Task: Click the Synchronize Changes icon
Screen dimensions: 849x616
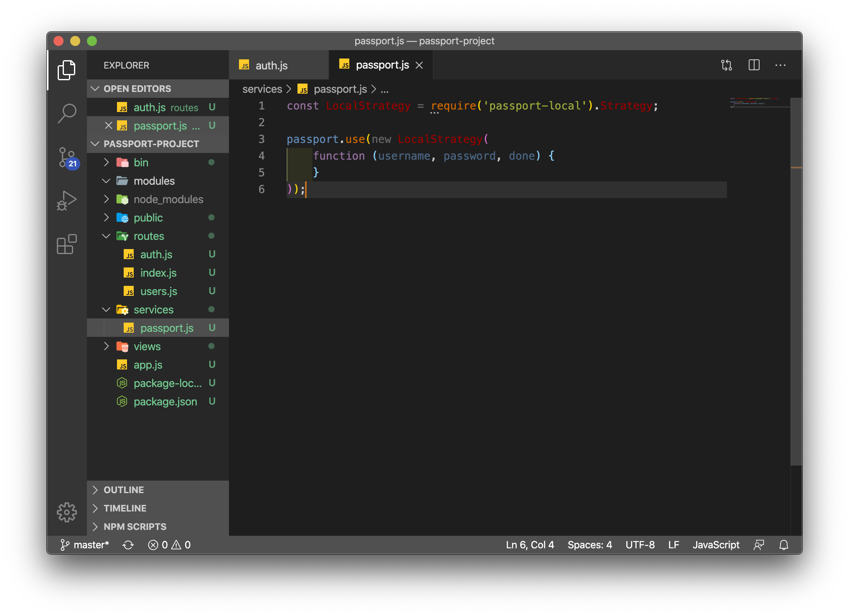Action: pos(128,545)
